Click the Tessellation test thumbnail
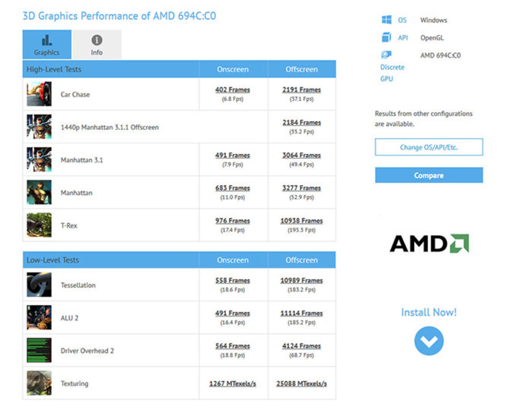 coord(39,285)
